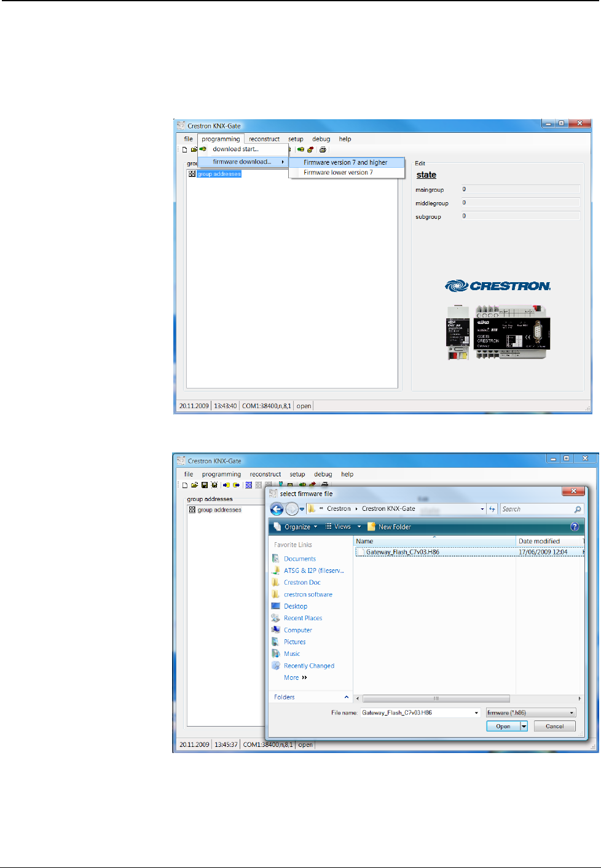Click the split arrow beside the Open button
The width and height of the screenshot is (601, 868).
coord(524,726)
